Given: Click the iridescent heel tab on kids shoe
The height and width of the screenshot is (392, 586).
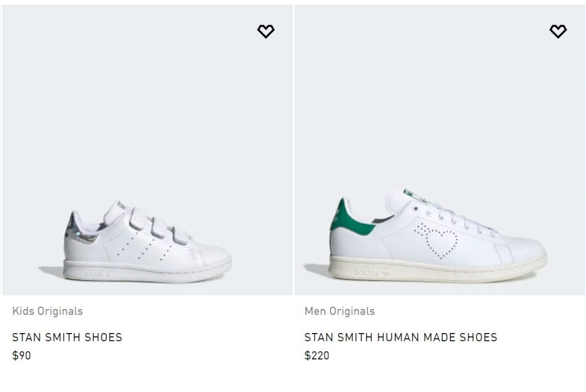Looking at the screenshot, I should [x=74, y=227].
